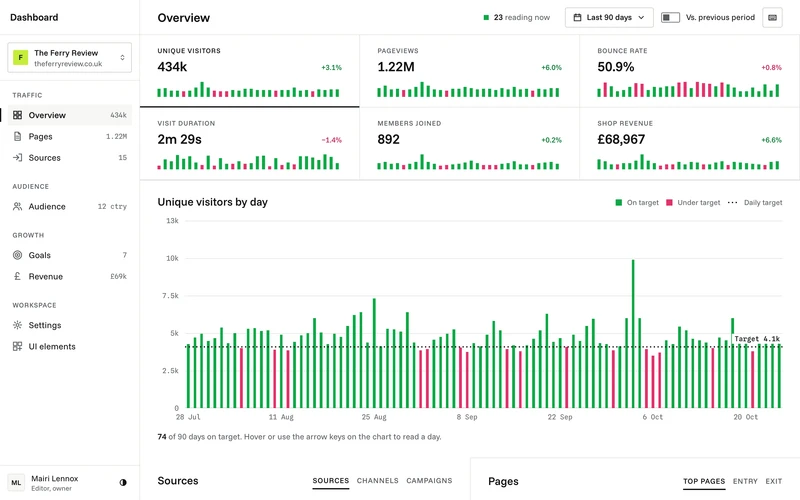Select the Pageviews metric card
Viewport: 800px width, 500px height.
click(x=469, y=71)
